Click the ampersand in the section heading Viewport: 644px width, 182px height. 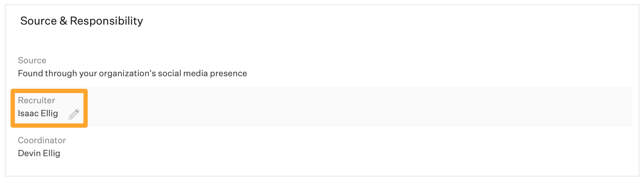pyautogui.click(x=63, y=21)
